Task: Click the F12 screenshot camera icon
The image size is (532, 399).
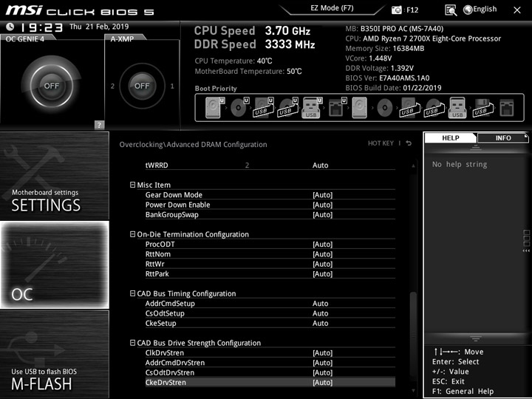Action: click(396, 10)
